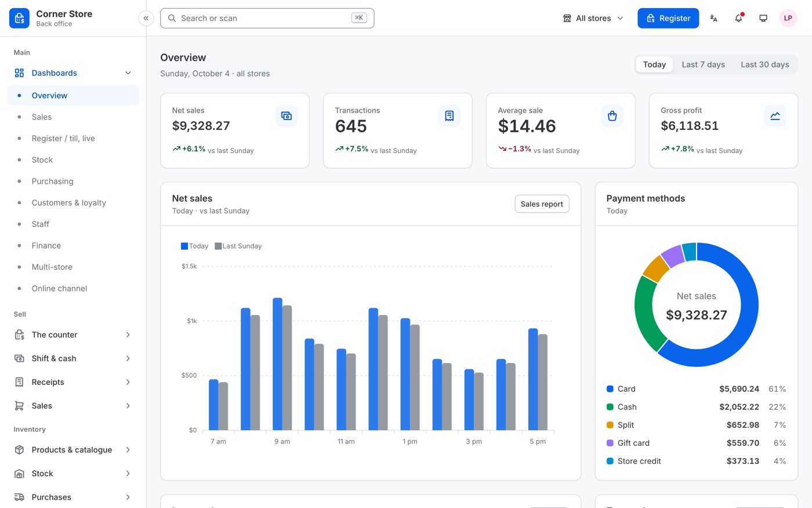Click the Store credit row label
This screenshot has height=508, width=812.
click(x=639, y=461)
